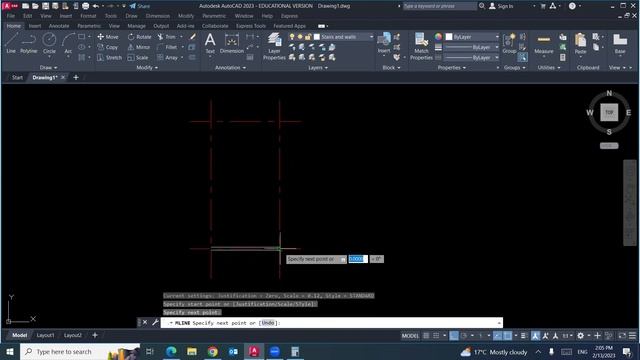This screenshot has height=360, width=640.
Task: Select the Trim tool
Action: click(x=167, y=37)
